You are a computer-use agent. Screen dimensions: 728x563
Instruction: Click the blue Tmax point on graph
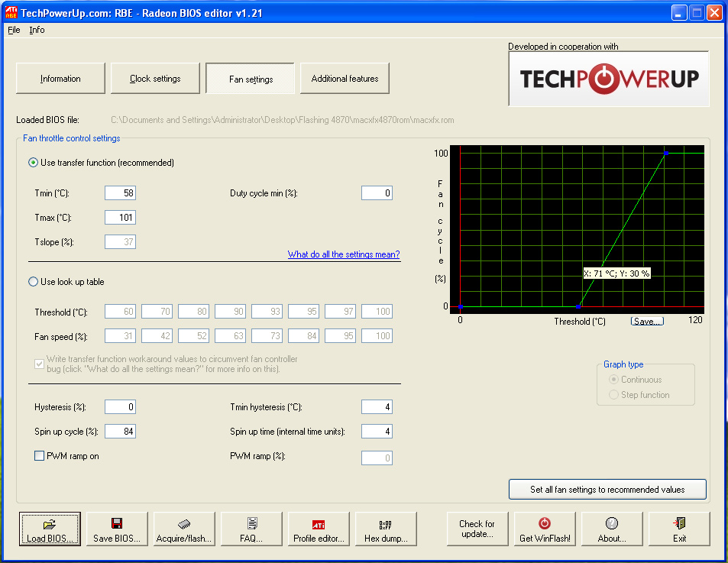point(666,153)
